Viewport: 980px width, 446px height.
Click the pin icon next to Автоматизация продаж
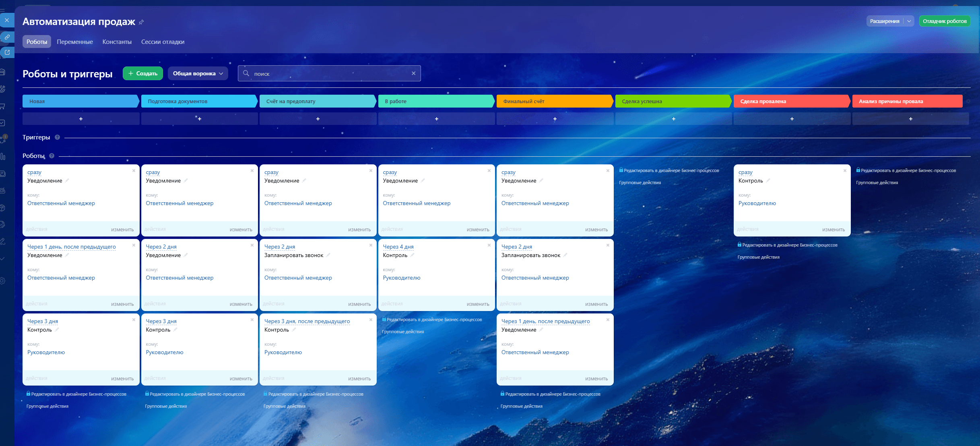point(141,22)
